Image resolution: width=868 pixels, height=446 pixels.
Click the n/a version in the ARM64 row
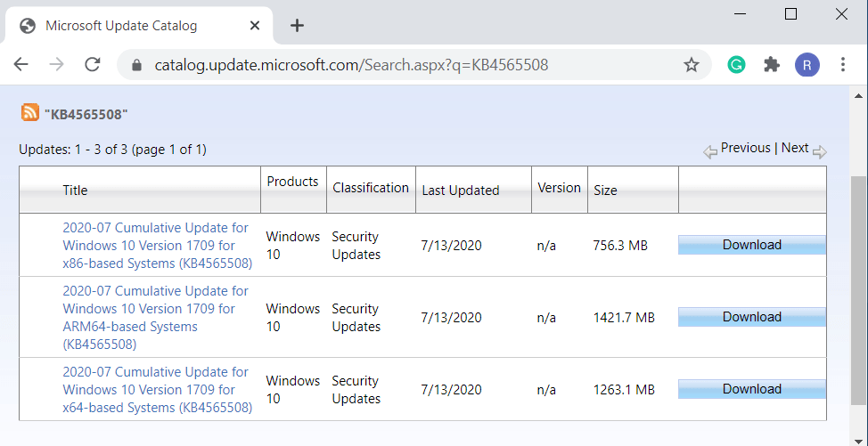point(546,318)
